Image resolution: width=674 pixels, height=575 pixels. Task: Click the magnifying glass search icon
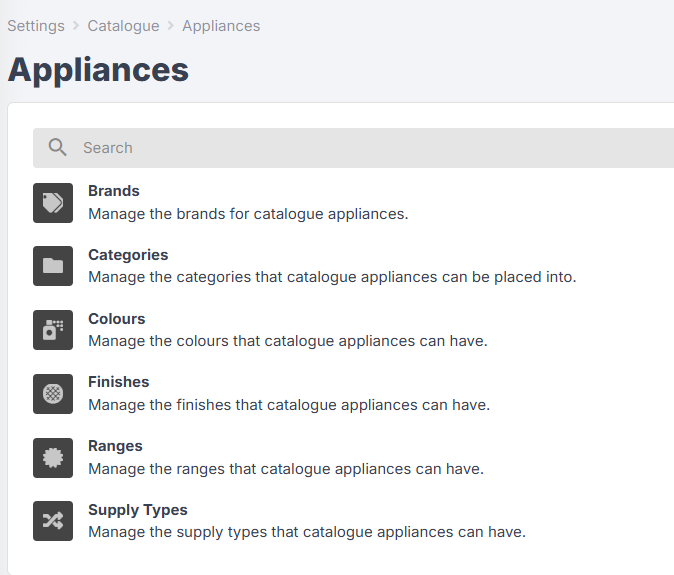pyautogui.click(x=58, y=148)
